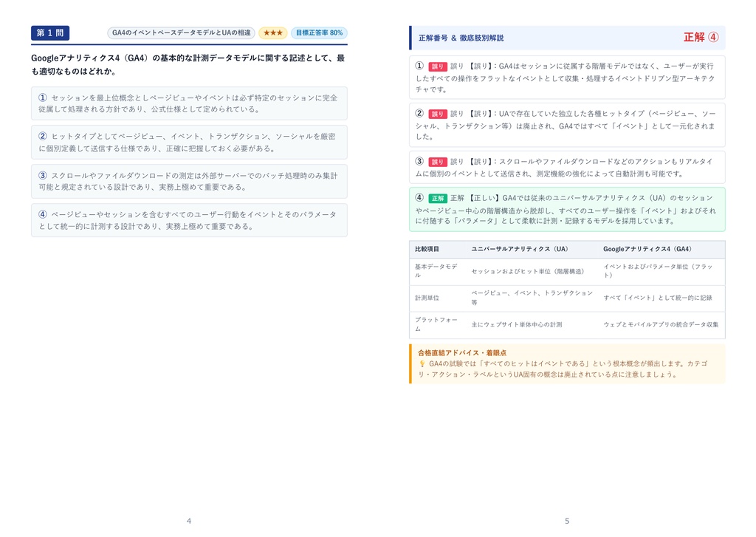Click the red 正解 ④ answer label

pos(701,37)
